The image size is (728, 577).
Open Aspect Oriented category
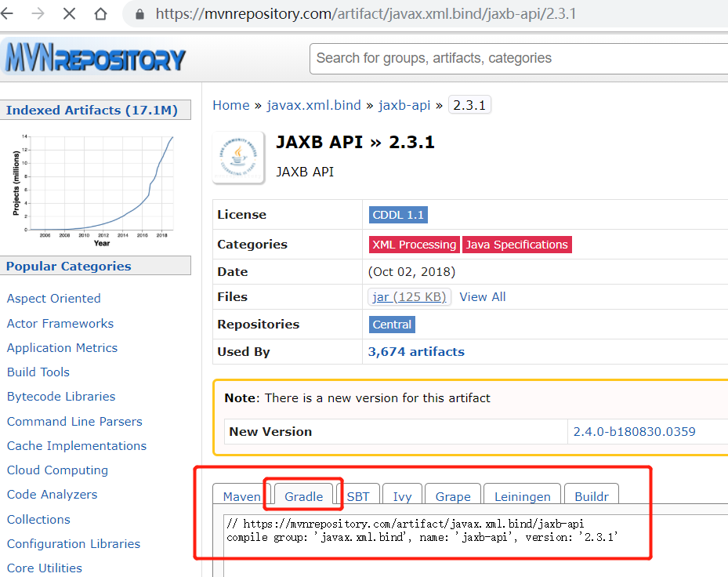pos(53,298)
